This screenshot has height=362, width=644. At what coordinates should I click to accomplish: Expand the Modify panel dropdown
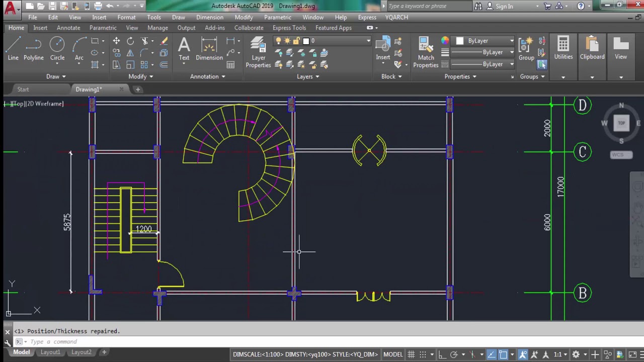click(140, 76)
